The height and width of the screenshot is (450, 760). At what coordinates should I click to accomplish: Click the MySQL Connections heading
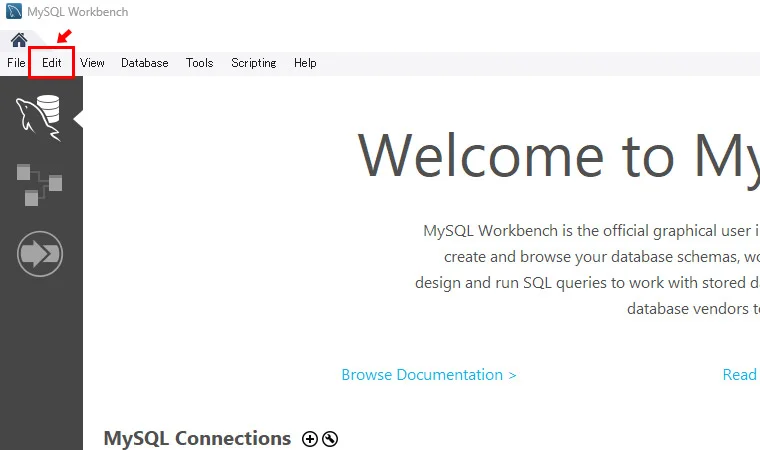click(197, 438)
